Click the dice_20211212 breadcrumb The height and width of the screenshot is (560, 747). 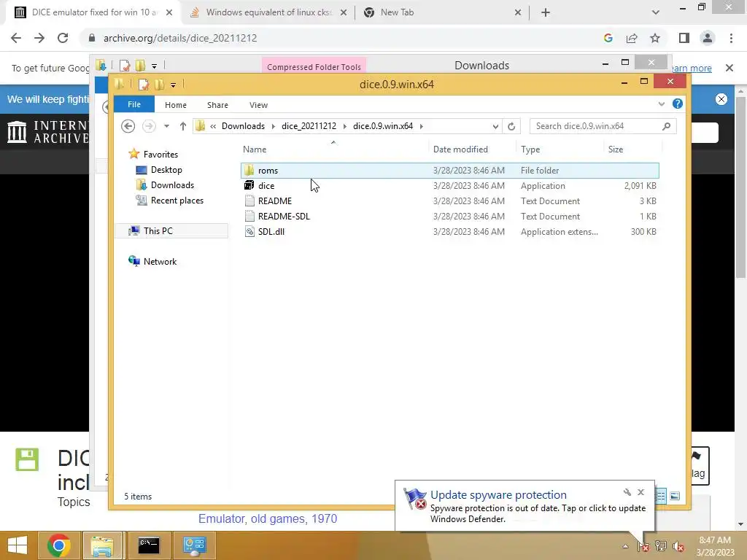pyautogui.click(x=309, y=126)
